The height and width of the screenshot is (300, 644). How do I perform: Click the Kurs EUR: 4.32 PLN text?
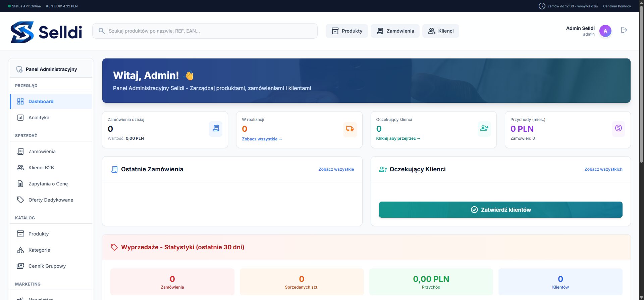[x=62, y=6]
